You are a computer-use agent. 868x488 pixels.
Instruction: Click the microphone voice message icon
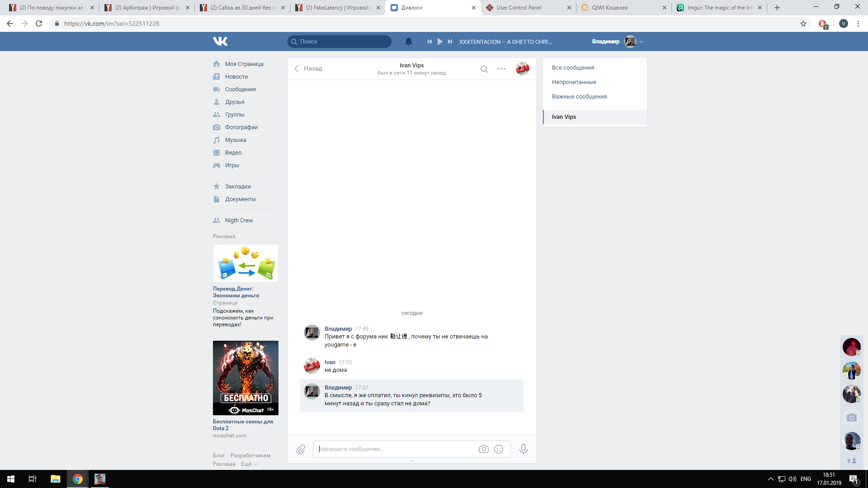pyautogui.click(x=523, y=449)
